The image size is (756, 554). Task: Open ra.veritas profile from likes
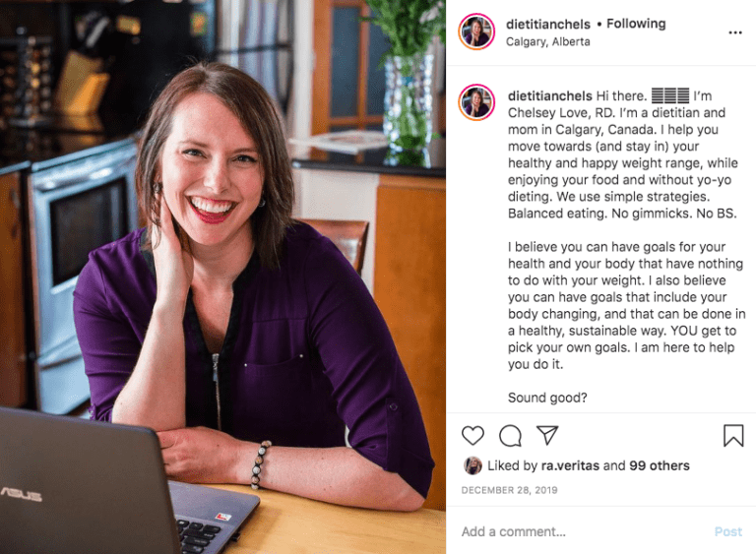pos(570,465)
